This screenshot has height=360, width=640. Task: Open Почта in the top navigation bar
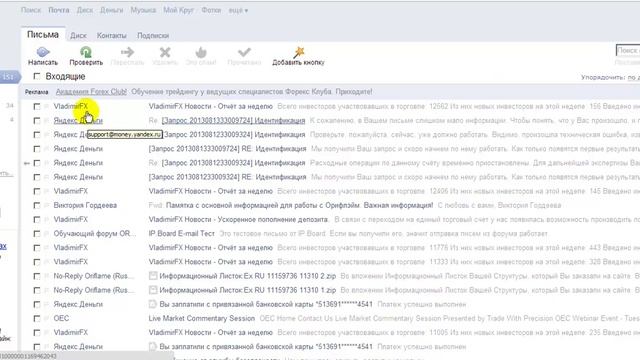(x=59, y=10)
